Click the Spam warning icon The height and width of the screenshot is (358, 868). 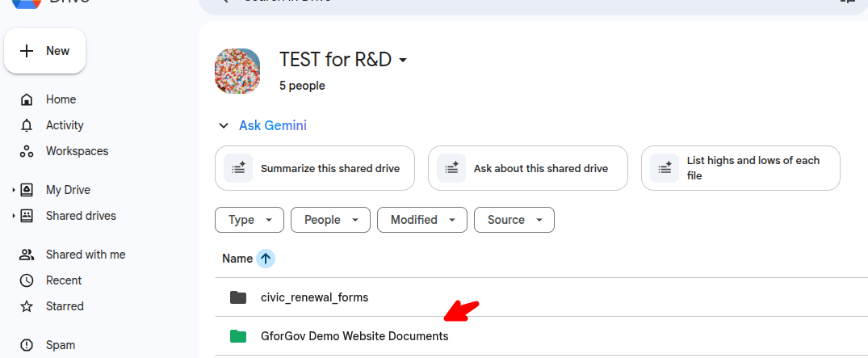click(x=27, y=345)
